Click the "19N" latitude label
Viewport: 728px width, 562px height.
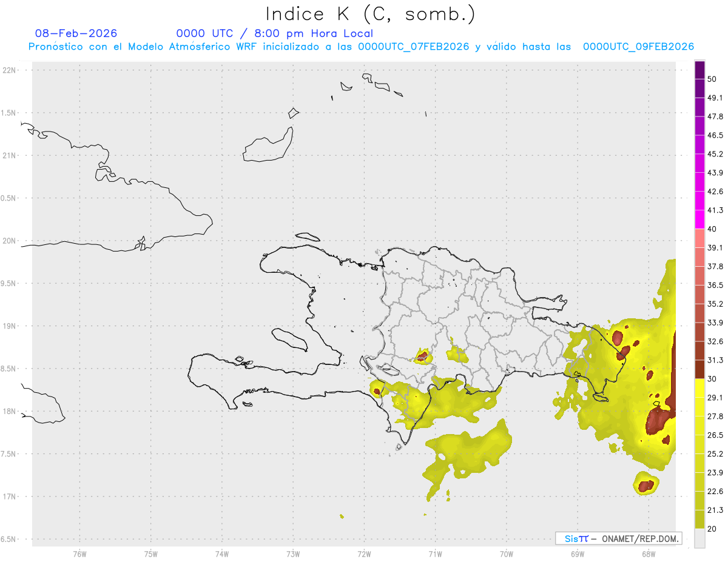(10, 326)
